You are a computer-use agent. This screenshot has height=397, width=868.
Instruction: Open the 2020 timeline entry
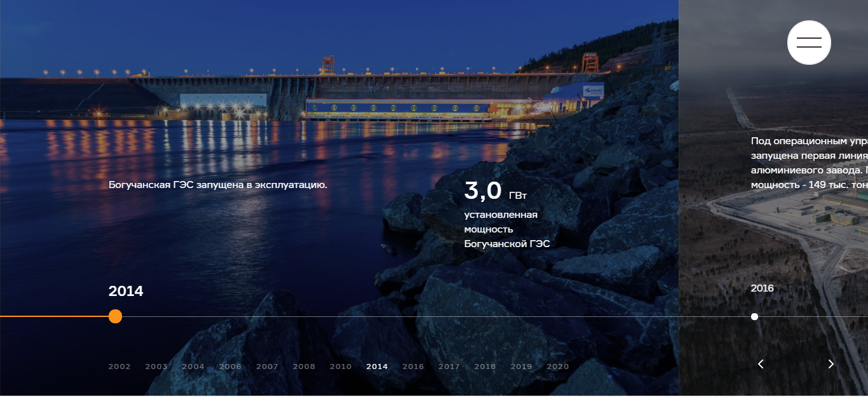pos(558,367)
